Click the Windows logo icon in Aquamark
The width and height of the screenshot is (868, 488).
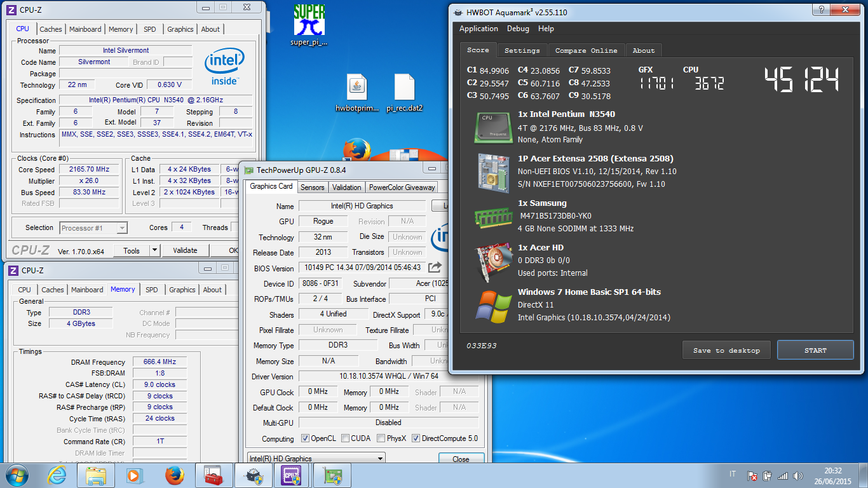point(493,306)
